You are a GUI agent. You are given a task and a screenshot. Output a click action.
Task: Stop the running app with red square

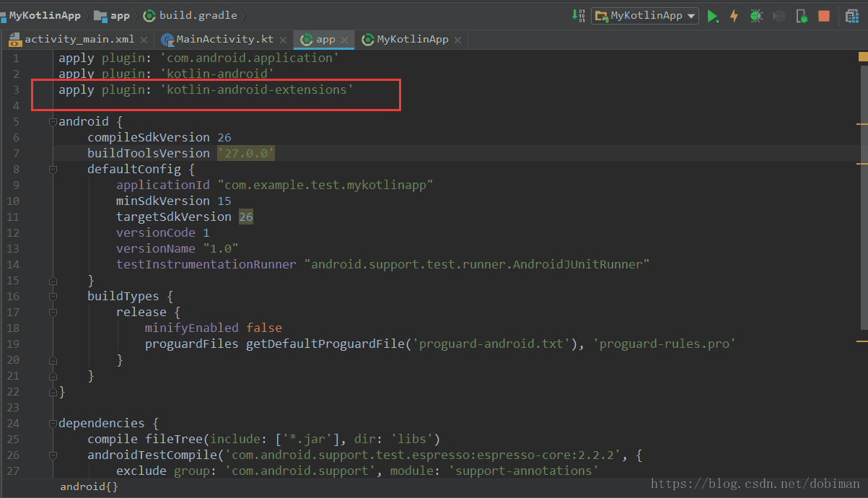pyautogui.click(x=823, y=16)
